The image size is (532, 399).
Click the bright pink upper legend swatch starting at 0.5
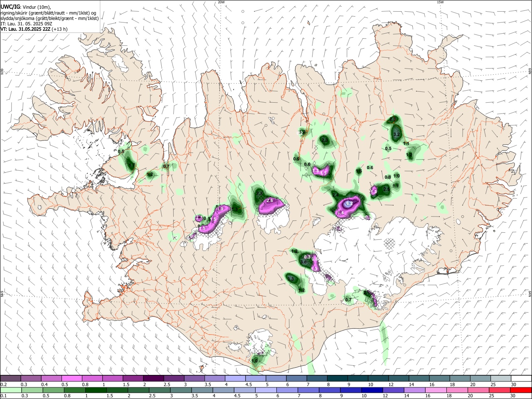pos(72,379)
